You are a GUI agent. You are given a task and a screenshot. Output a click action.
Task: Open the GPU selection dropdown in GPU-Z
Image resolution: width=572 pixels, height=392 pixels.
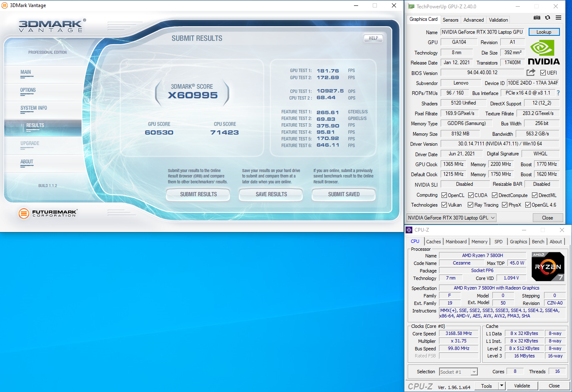coord(451,218)
